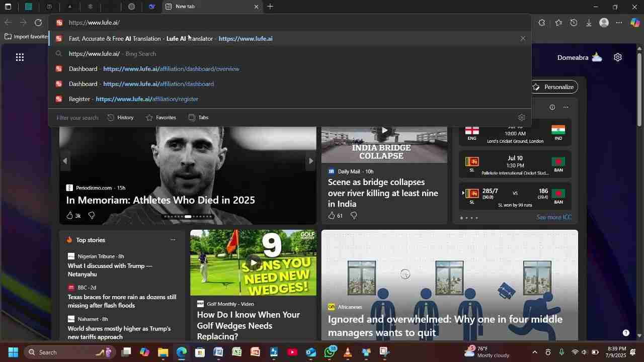Image resolution: width=644 pixels, height=362 pixels.
Task: Remove the Lufe AI Translator suggestion
Action: tap(523, 39)
